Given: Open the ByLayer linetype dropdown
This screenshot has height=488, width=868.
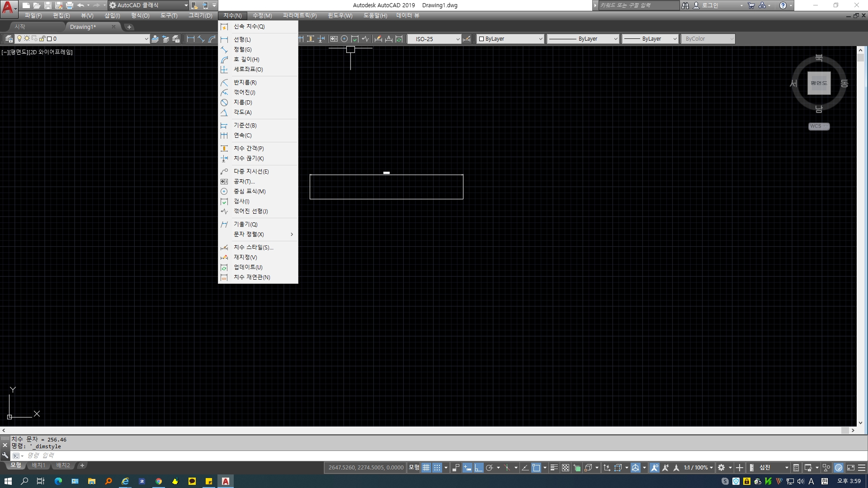Looking at the screenshot, I should [583, 39].
